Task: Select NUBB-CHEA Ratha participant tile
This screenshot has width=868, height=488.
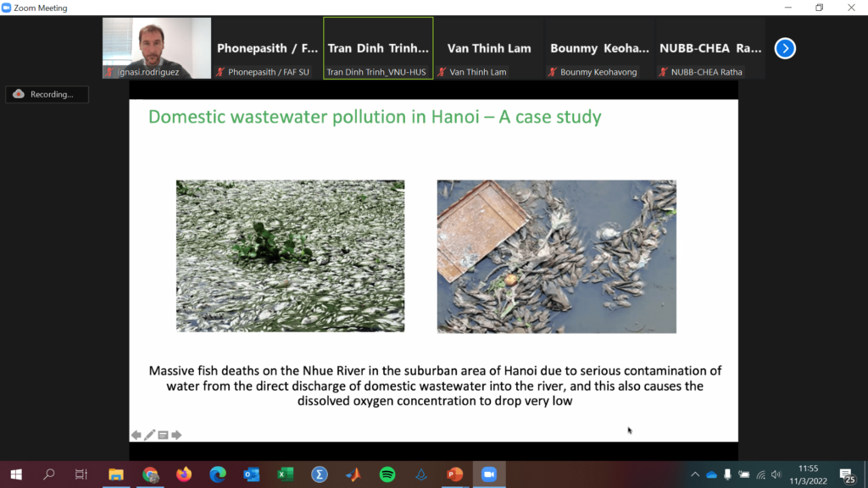Action: [x=710, y=48]
